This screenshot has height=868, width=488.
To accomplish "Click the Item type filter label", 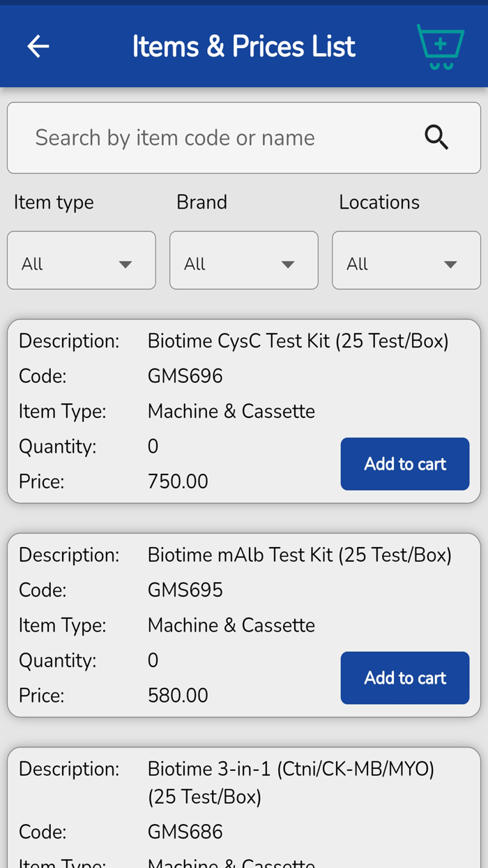I will (54, 202).
